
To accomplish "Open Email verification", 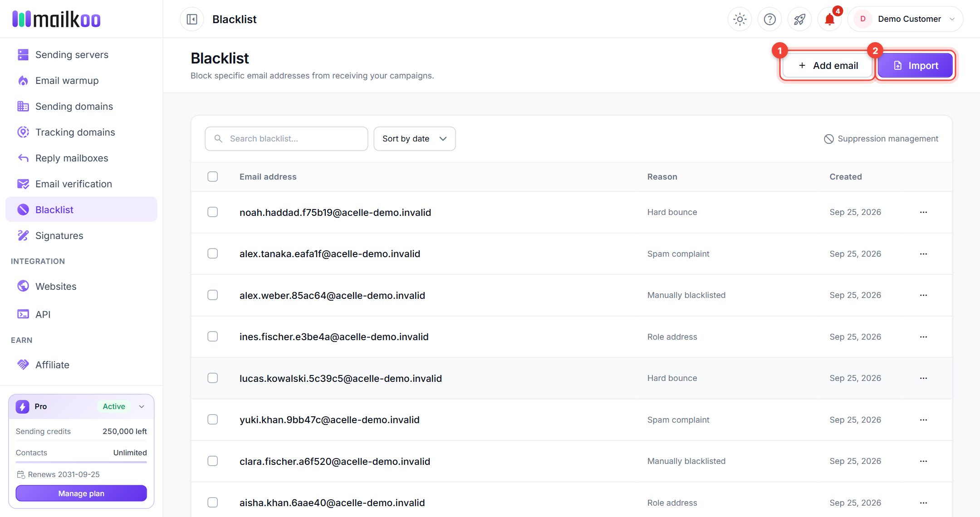I will 81,184.
